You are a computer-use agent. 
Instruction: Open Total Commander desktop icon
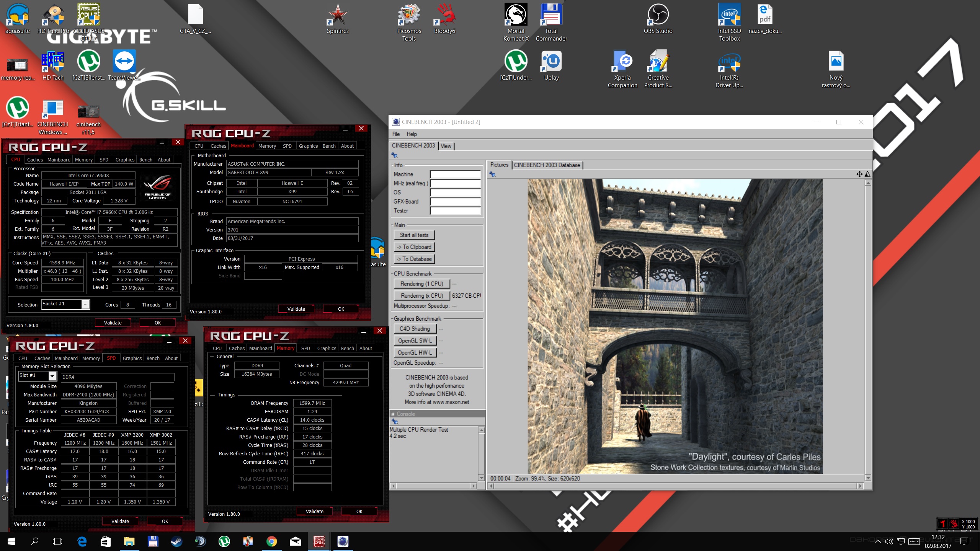[x=551, y=22]
